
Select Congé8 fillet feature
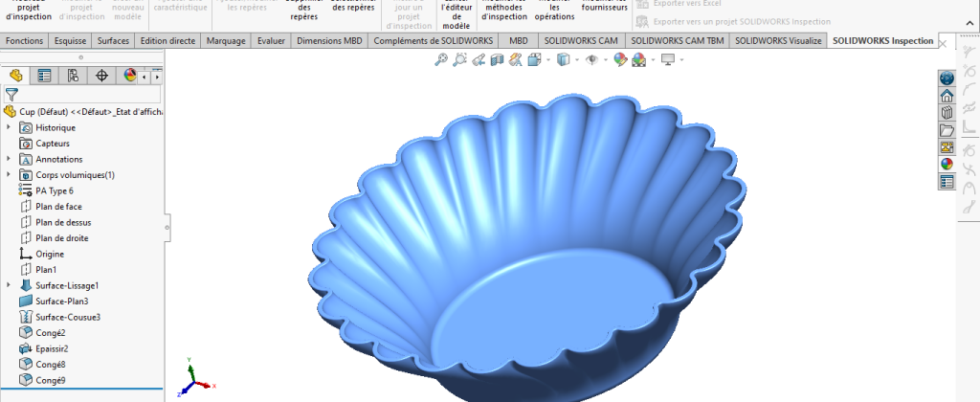point(42,365)
